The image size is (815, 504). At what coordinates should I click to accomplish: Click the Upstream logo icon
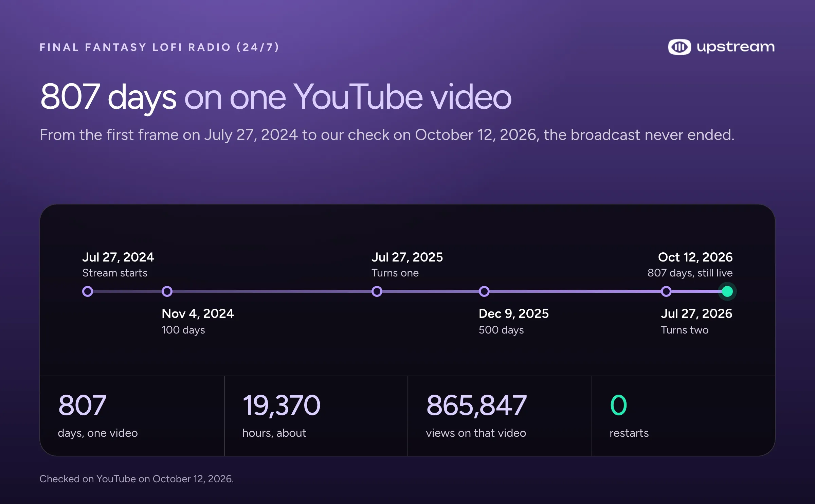coord(679,47)
